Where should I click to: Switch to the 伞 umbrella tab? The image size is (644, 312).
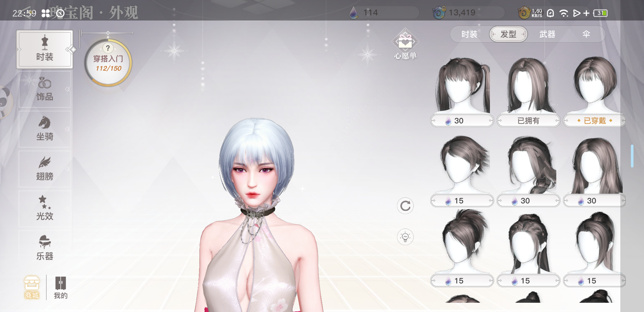pyautogui.click(x=586, y=34)
